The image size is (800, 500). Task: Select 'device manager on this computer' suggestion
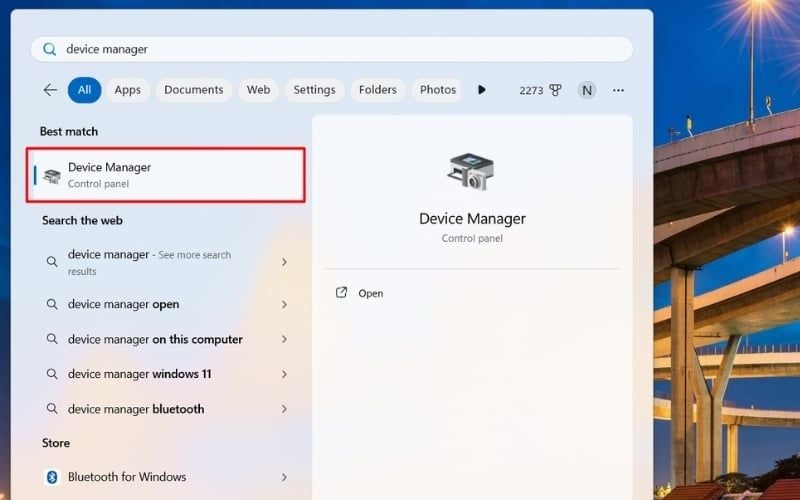166,339
